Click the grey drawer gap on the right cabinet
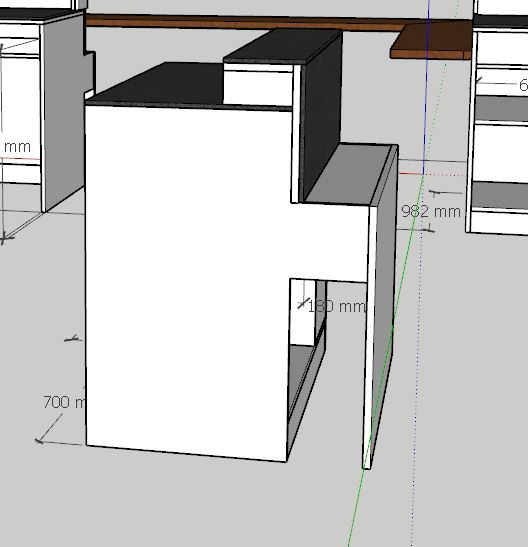This screenshot has height=547, width=528. (x=501, y=108)
